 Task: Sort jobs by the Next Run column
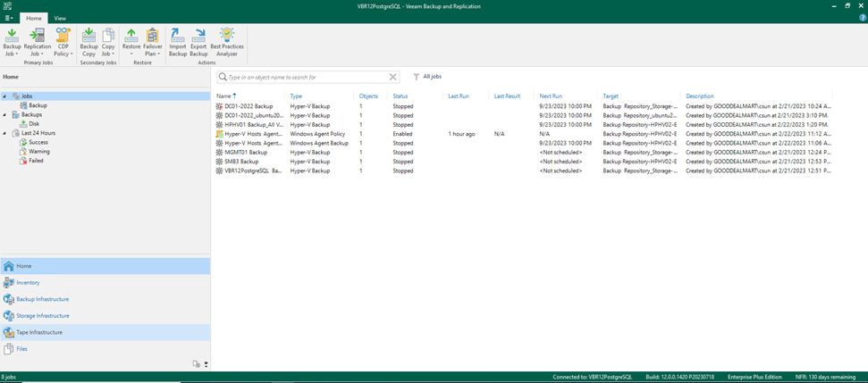point(551,96)
